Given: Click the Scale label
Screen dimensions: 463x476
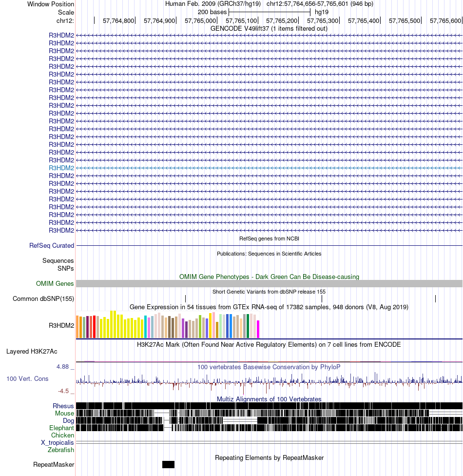Looking at the screenshot, I should coord(66,12).
